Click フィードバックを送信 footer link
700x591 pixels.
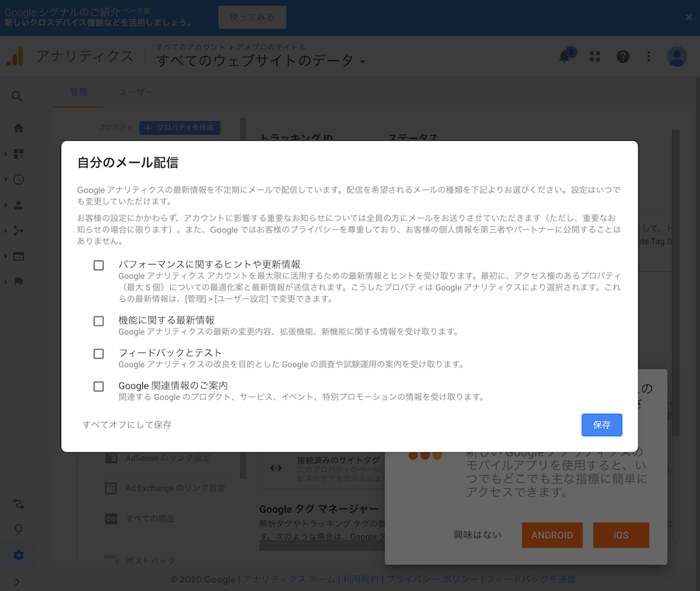[x=531, y=579]
